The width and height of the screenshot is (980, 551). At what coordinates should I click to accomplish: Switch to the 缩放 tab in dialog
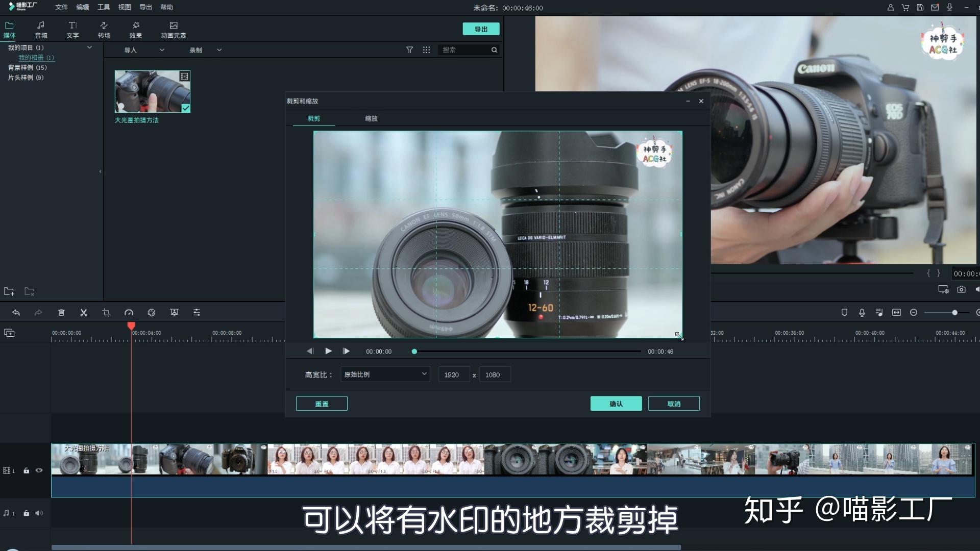click(371, 118)
